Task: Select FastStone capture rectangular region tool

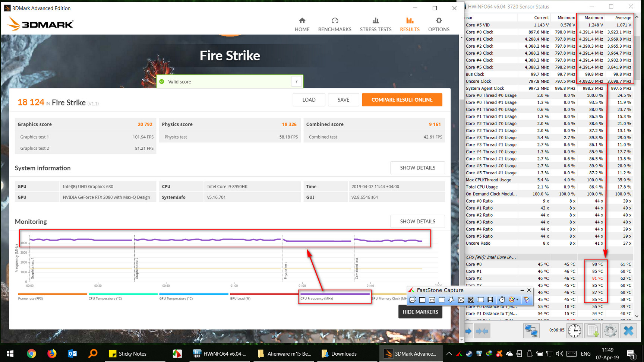Action: point(442,300)
